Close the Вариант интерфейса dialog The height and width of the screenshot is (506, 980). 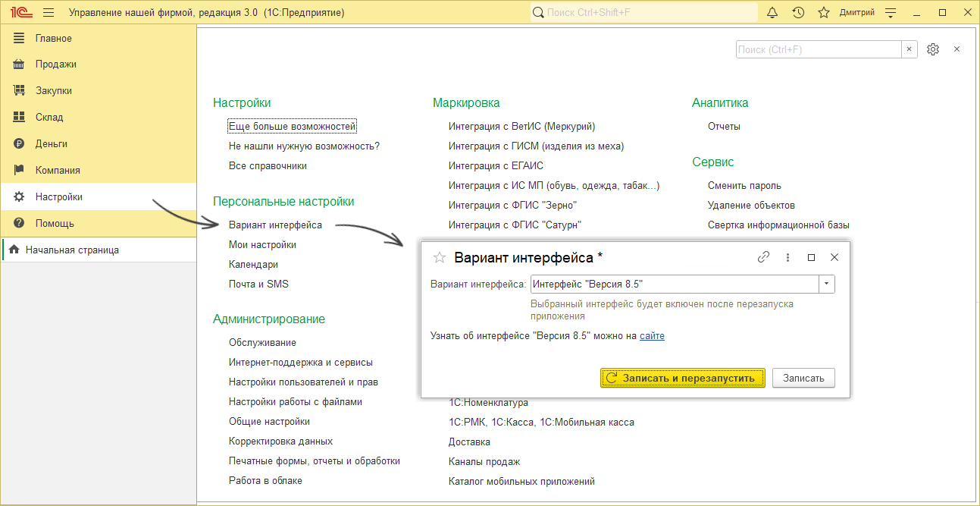834,258
